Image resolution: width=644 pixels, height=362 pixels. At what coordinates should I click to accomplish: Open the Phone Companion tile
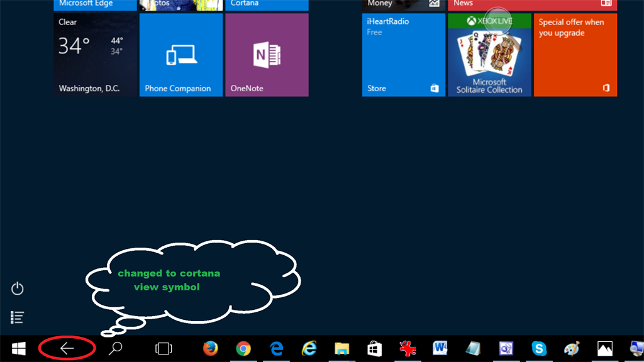coord(181,55)
